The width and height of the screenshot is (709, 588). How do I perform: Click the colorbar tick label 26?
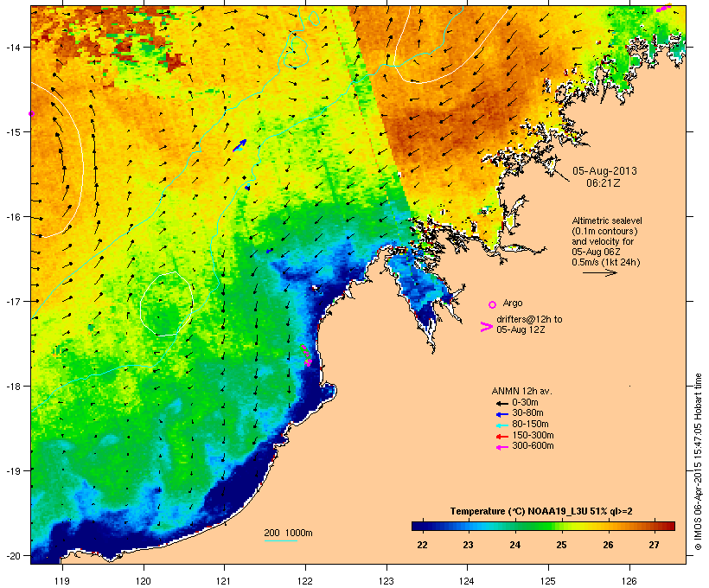click(x=608, y=545)
